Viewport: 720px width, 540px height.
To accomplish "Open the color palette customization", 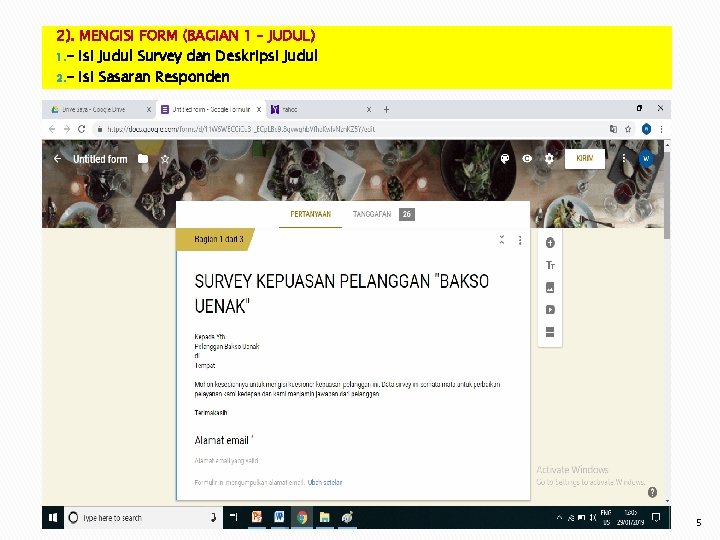I will pos(505,158).
